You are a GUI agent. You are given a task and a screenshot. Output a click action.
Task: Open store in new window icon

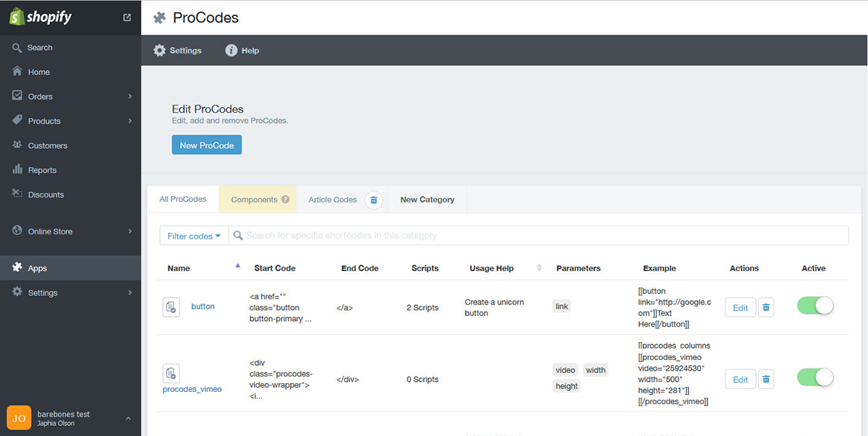click(127, 17)
